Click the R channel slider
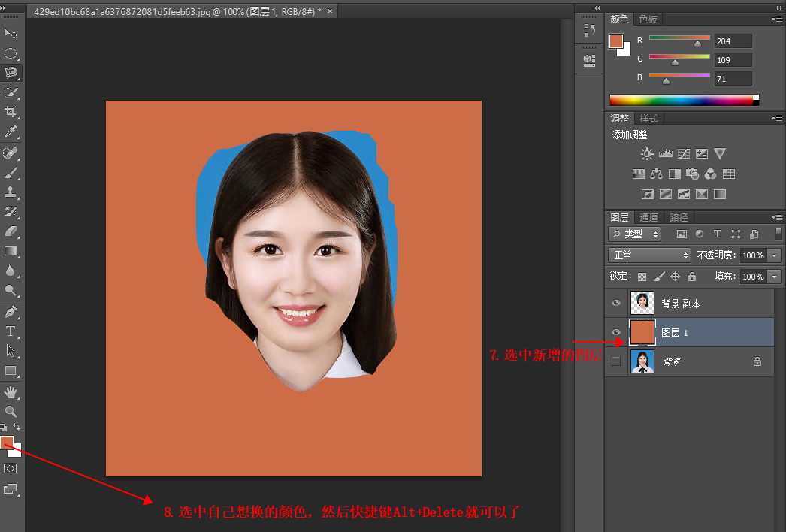The height and width of the screenshot is (532, 786). coord(679,38)
